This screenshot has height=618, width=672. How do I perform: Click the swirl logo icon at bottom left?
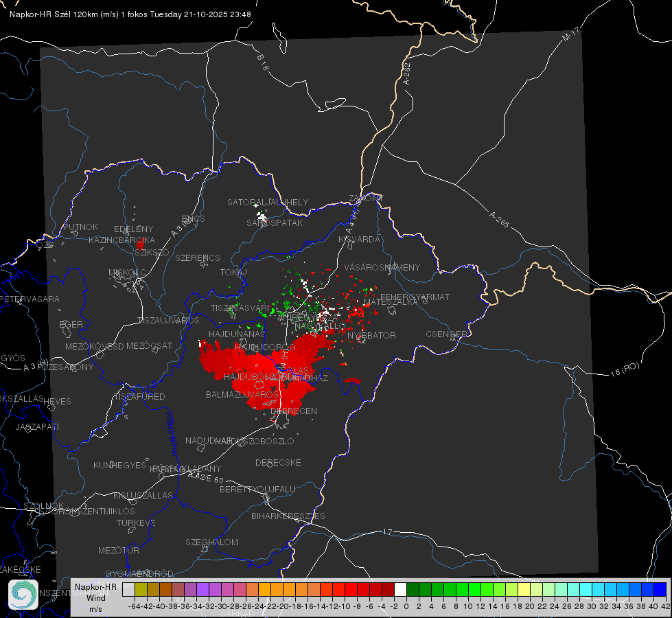coord(23,595)
